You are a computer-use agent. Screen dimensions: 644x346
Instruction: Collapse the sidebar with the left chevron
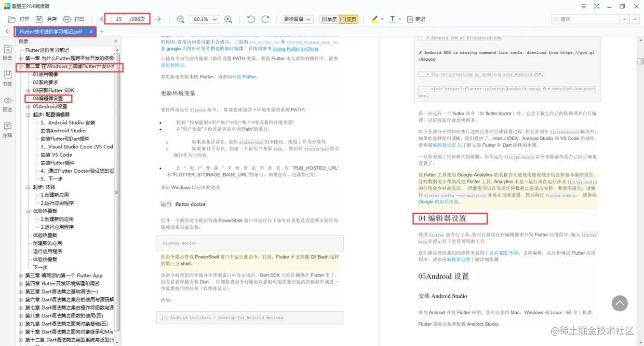(7, 32)
